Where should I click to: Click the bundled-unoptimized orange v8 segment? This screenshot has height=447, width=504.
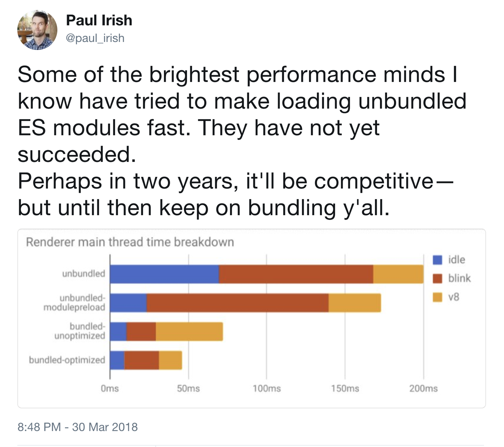click(x=189, y=332)
